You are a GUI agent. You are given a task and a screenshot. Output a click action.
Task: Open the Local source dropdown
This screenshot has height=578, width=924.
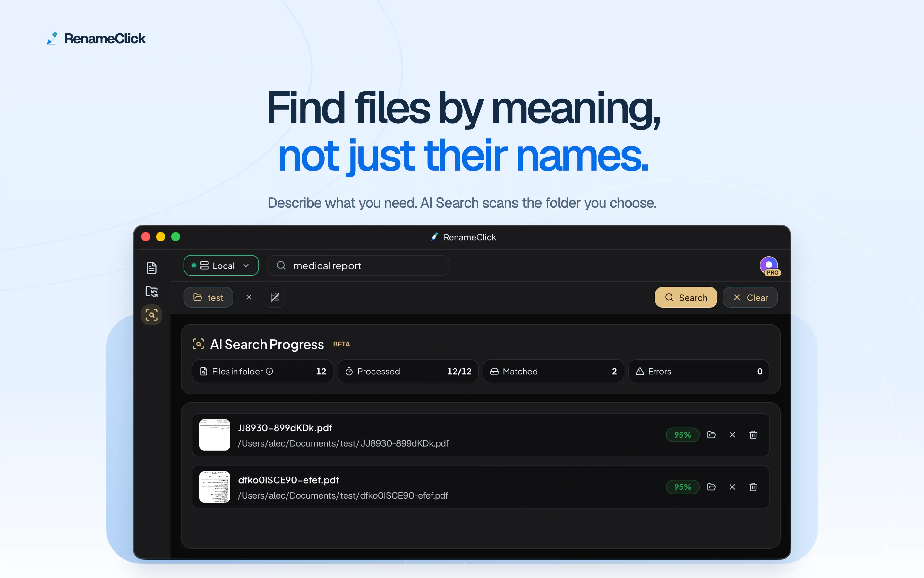221,265
